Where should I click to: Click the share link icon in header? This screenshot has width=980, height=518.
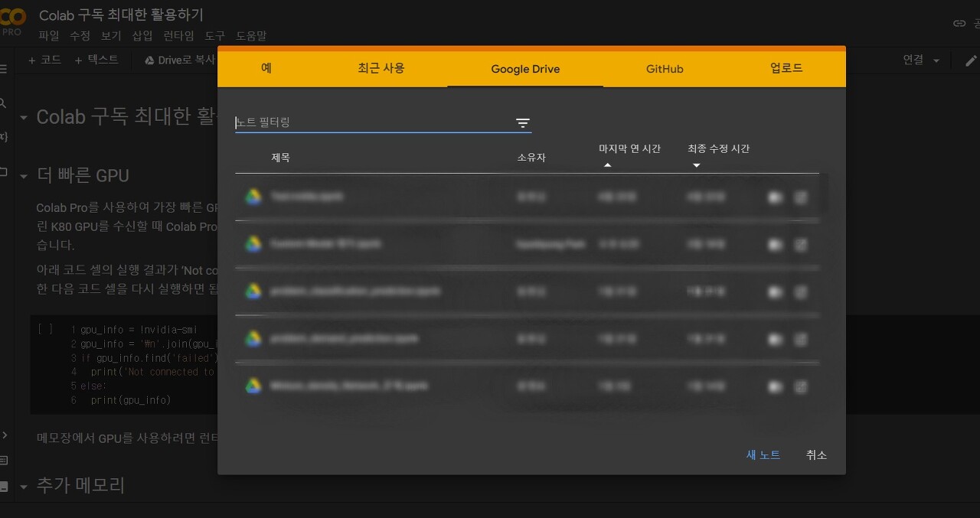click(959, 24)
